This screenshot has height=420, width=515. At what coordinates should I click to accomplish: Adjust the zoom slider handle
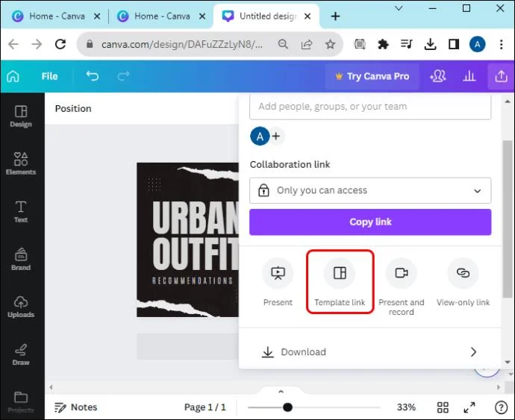[287, 407]
